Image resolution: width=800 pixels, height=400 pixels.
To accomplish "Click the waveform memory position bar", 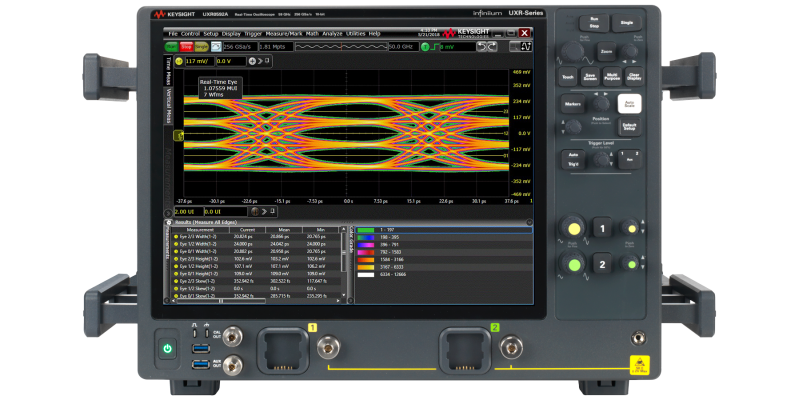I will 341,47.
